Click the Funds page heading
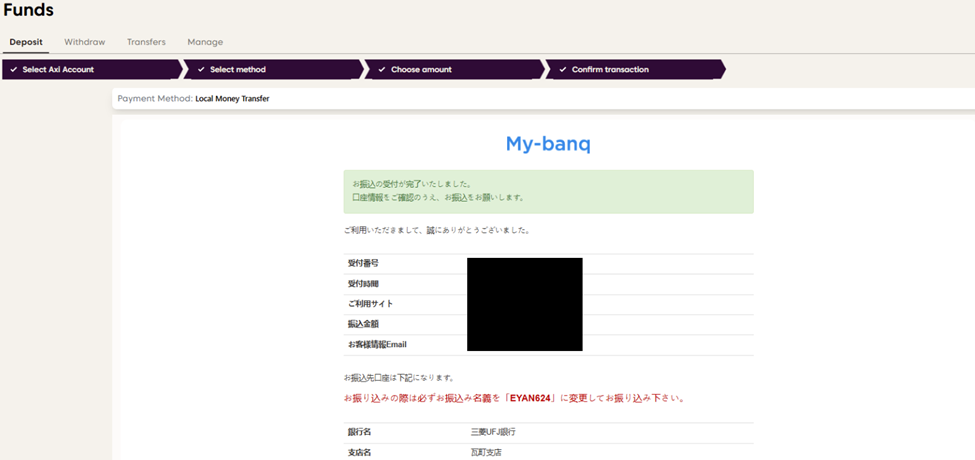Viewport: 975px width, 460px height. click(x=28, y=11)
